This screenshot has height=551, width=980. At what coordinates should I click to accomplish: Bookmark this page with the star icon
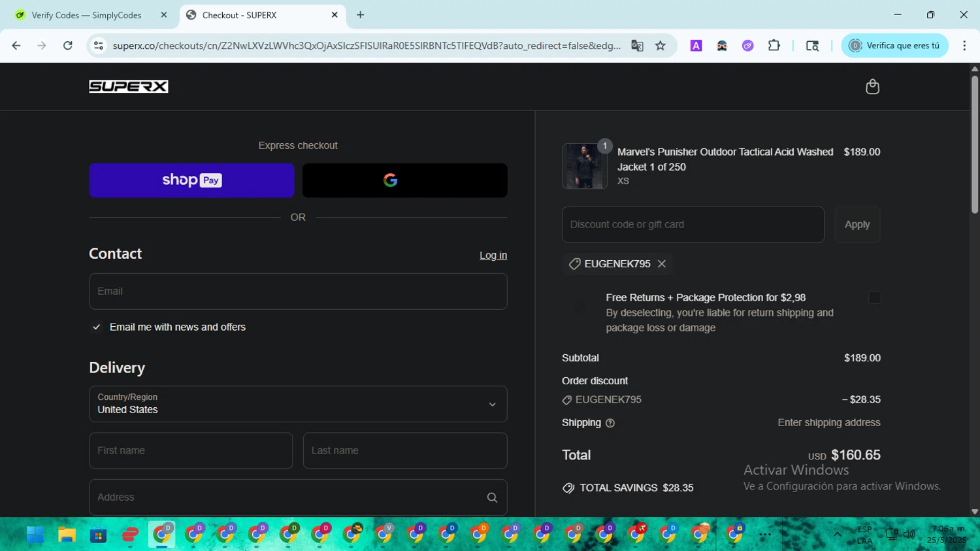661,46
